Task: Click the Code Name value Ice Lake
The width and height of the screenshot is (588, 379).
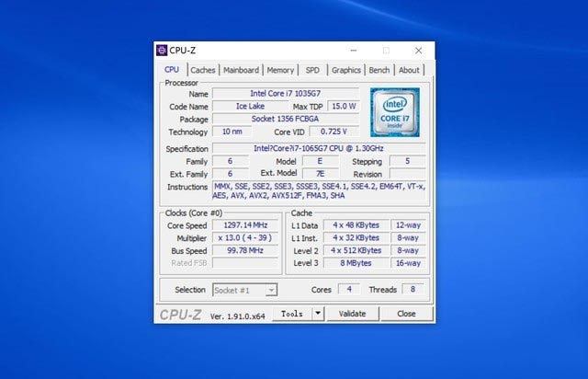Action: pos(250,107)
